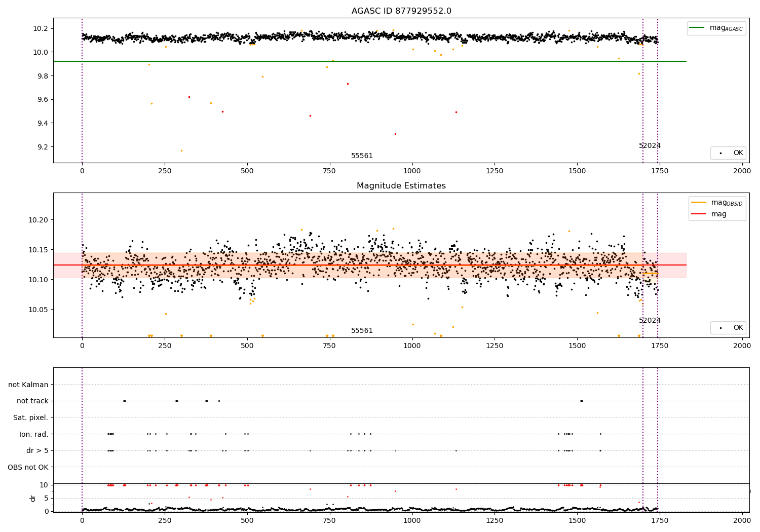760x532 pixels.
Task: Click the '10.15' y-axis tick in middle plot
Action: [x=39, y=250]
